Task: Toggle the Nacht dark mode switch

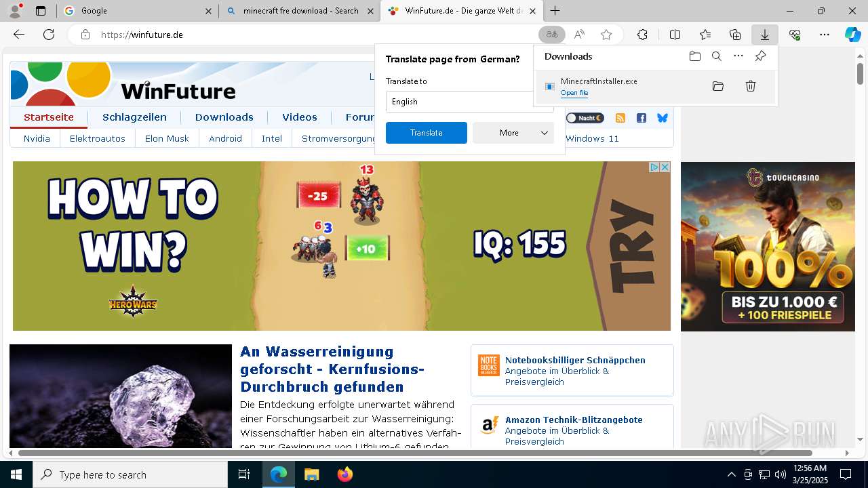Action: point(585,118)
